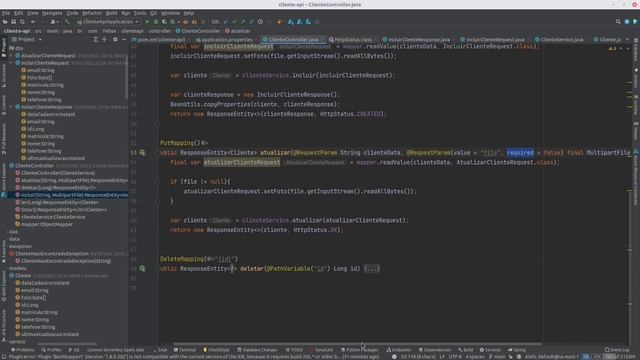Open the Database Changes tool window

coord(257,350)
